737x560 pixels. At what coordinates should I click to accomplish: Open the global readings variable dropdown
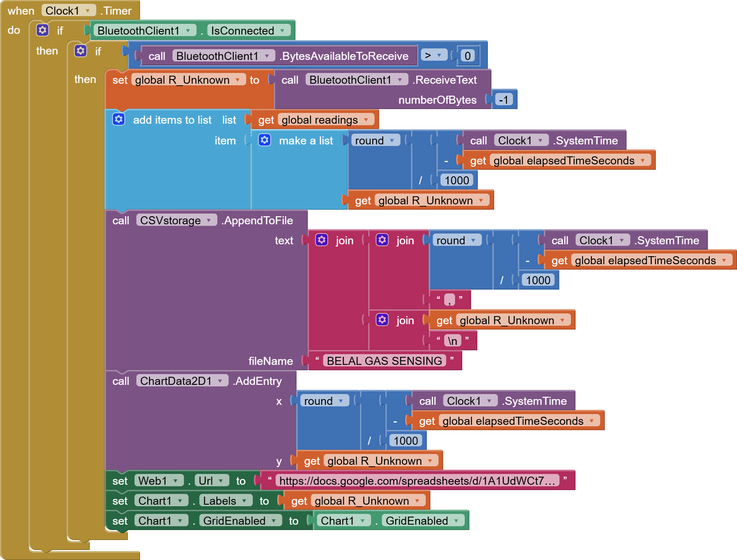tap(366, 120)
